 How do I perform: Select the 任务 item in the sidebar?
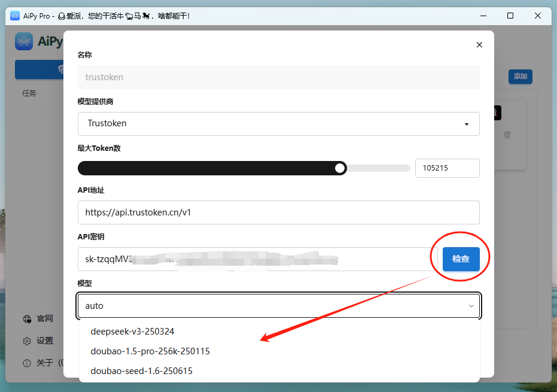coord(29,93)
